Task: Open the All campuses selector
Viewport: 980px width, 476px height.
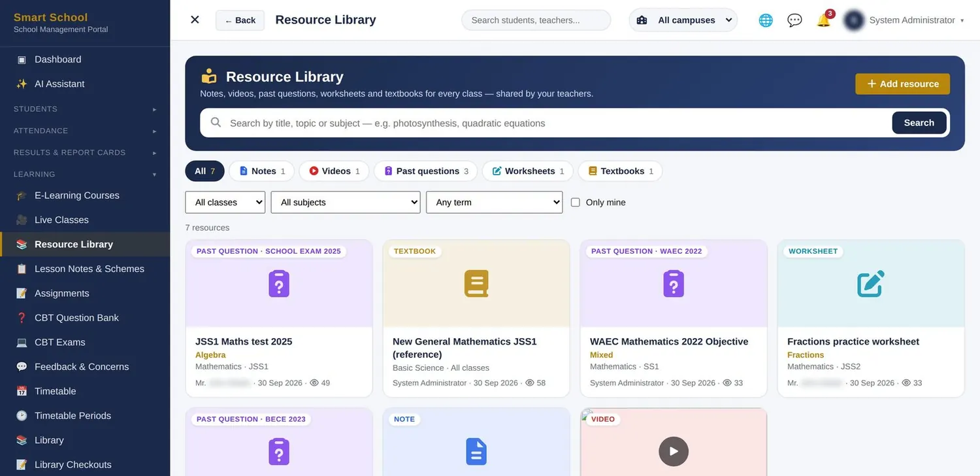Action: click(683, 20)
